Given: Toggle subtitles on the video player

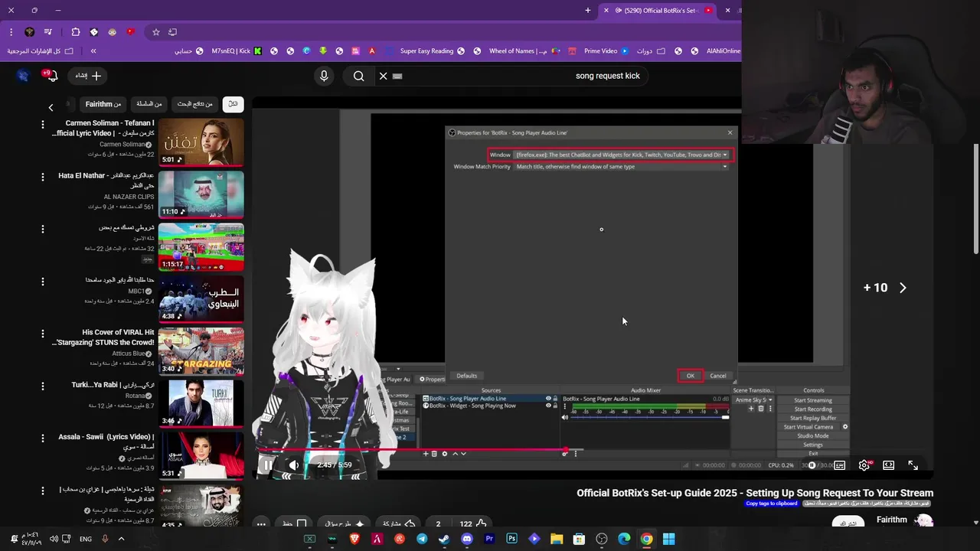Looking at the screenshot, I should [x=840, y=465].
